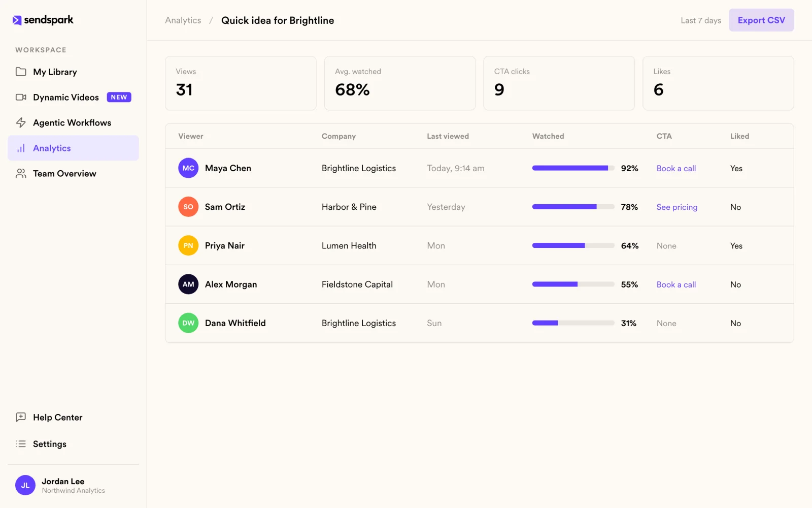Click the Avg. watched stat card
Image resolution: width=812 pixels, height=508 pixels.
pyautogui.click(x=400, y=83)
